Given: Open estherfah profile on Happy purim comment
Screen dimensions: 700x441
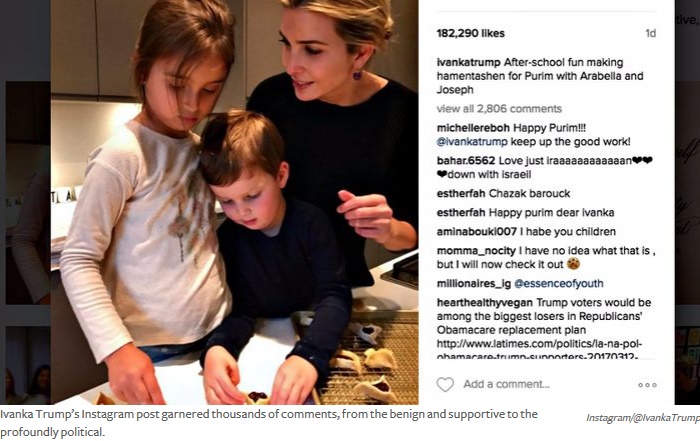Looking at the screenshot, I should pos(461,213).
